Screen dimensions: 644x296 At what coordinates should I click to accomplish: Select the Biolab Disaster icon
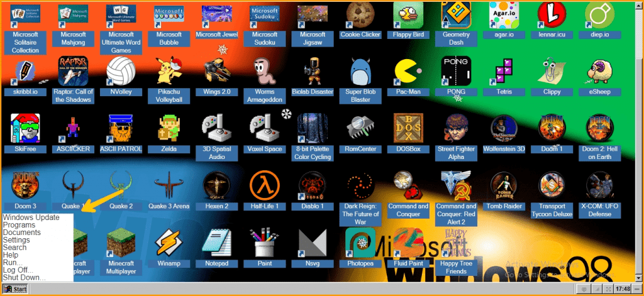[313, 71]
